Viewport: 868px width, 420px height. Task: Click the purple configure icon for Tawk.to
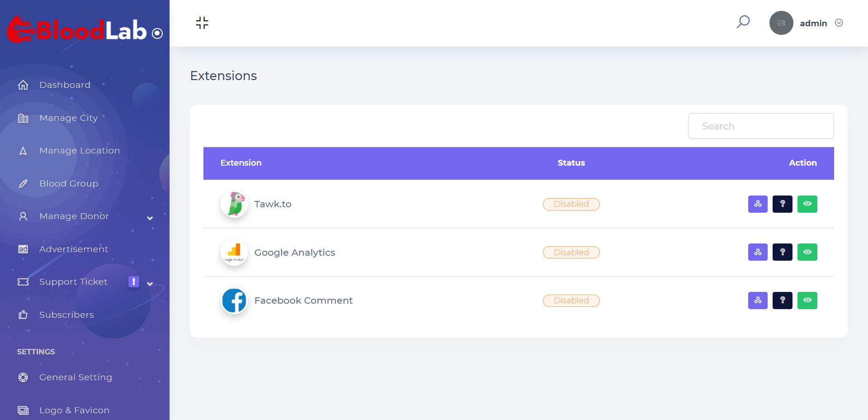tap(758, 204)
